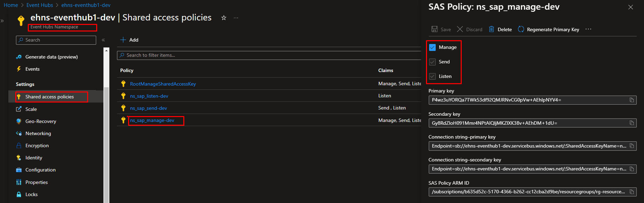Viewport: 644px width, 203px height.
Task: Copy the Connection string–primary key
Action: (x=632, y=146)
